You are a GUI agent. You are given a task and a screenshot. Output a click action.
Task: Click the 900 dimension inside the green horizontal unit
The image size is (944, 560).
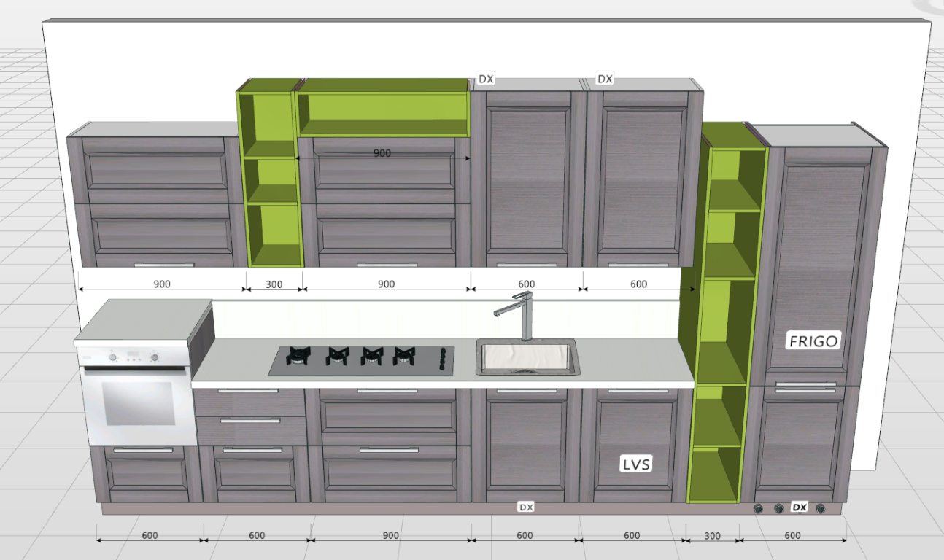382,153
